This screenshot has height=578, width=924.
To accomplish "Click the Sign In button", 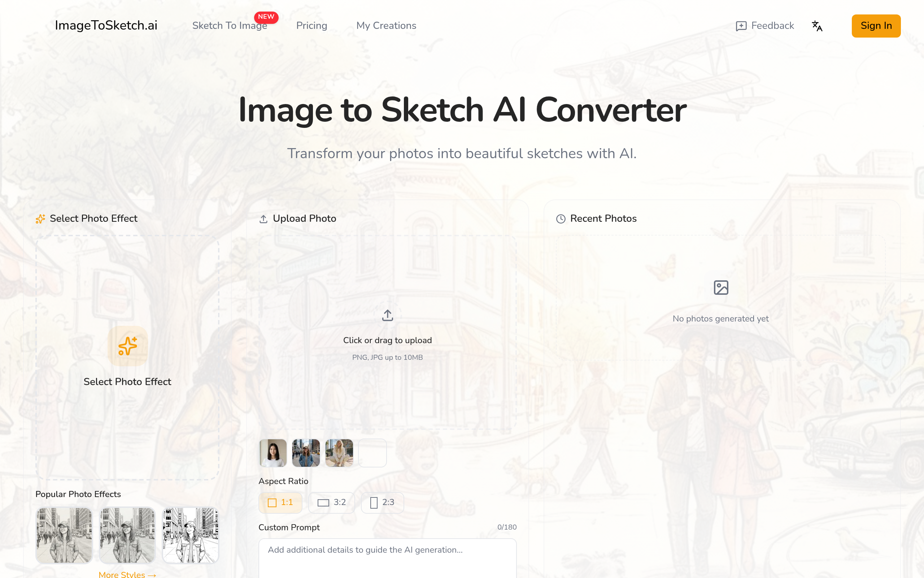I will click(x=876, y=26).
